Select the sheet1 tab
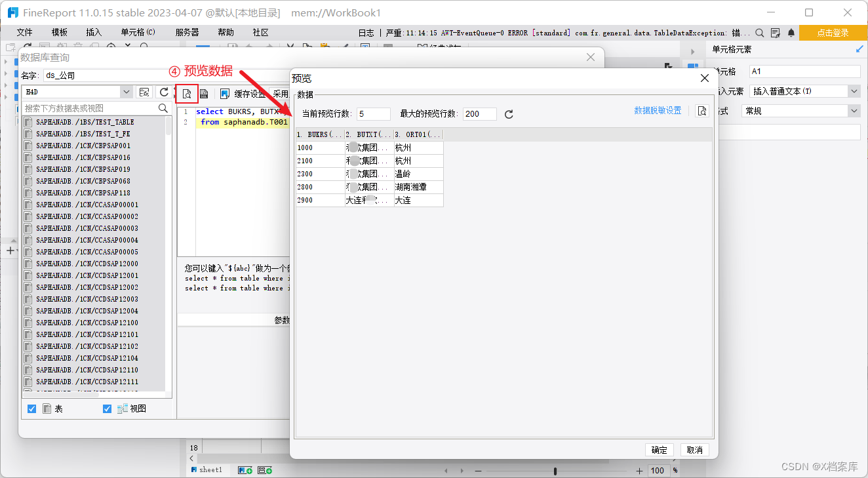The image size is (868, 478). (207, 470)
